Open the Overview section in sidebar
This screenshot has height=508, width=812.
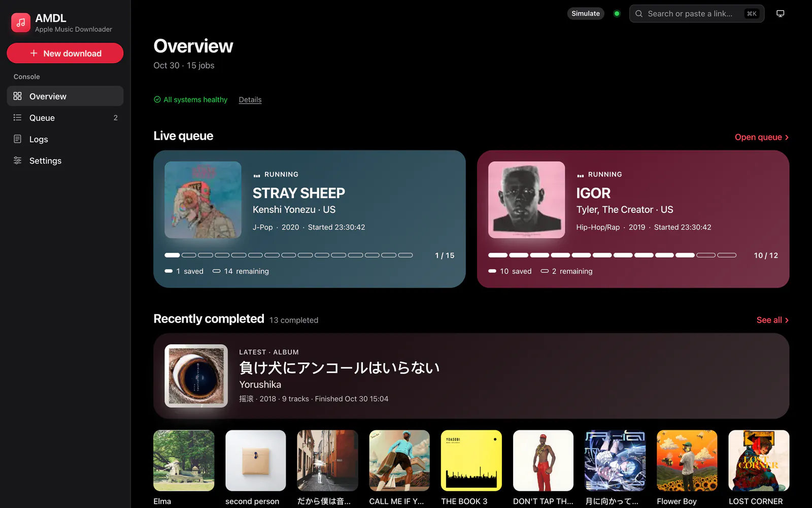pyautogui.click(x=65, y=96)
